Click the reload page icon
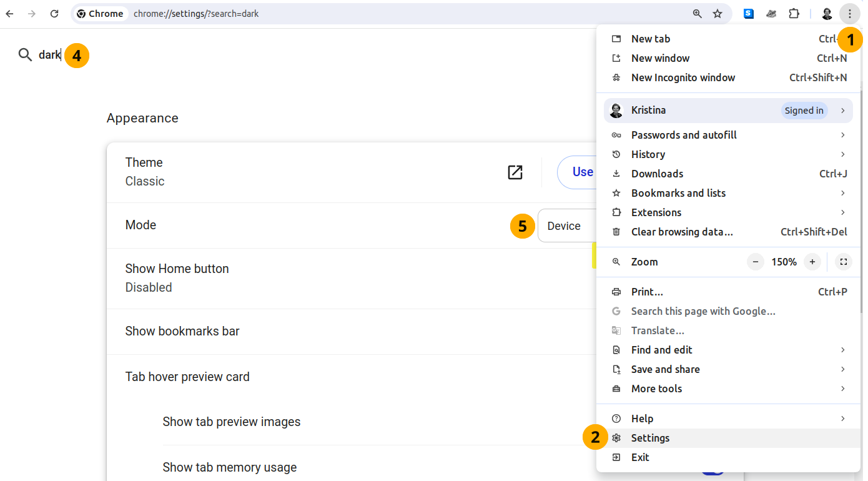The width and height of the screenshot is (868, 481). (x=54, y=14)
